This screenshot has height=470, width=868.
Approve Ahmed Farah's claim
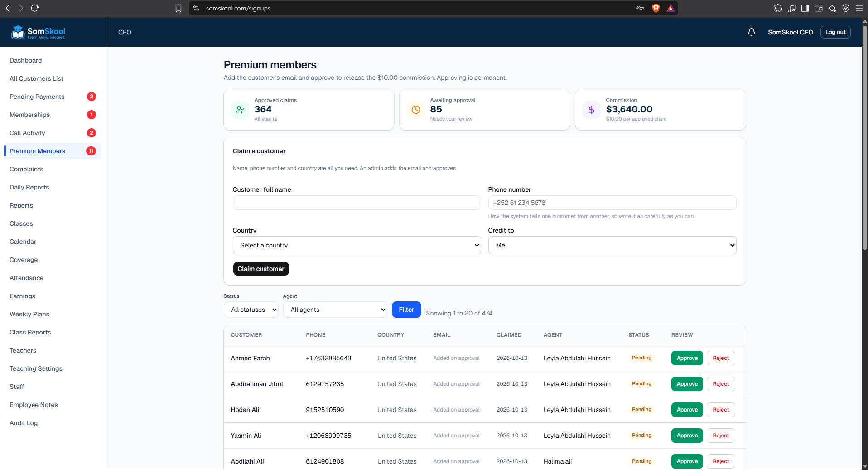(x=687, y=358)
